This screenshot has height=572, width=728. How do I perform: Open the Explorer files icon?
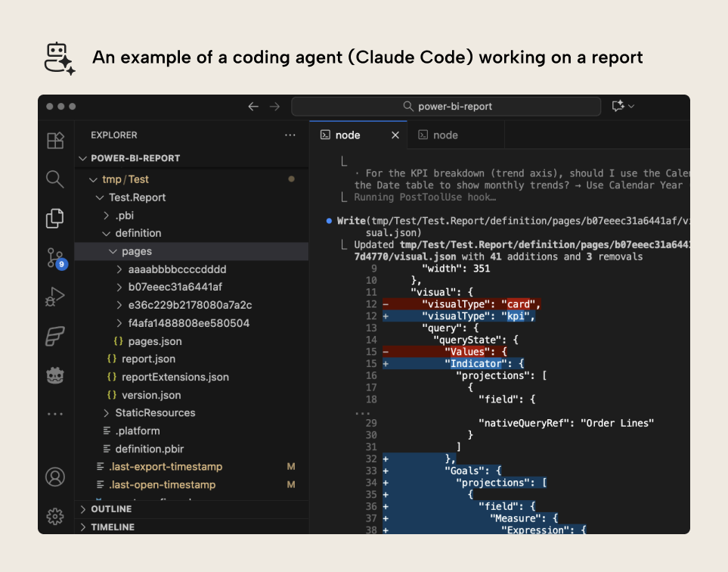55,219
